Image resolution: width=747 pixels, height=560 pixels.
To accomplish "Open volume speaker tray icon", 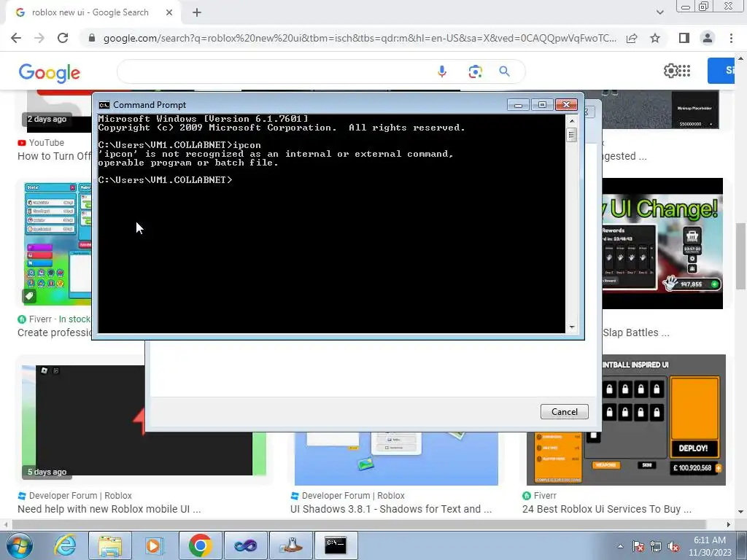I will (x=673, y=546).
